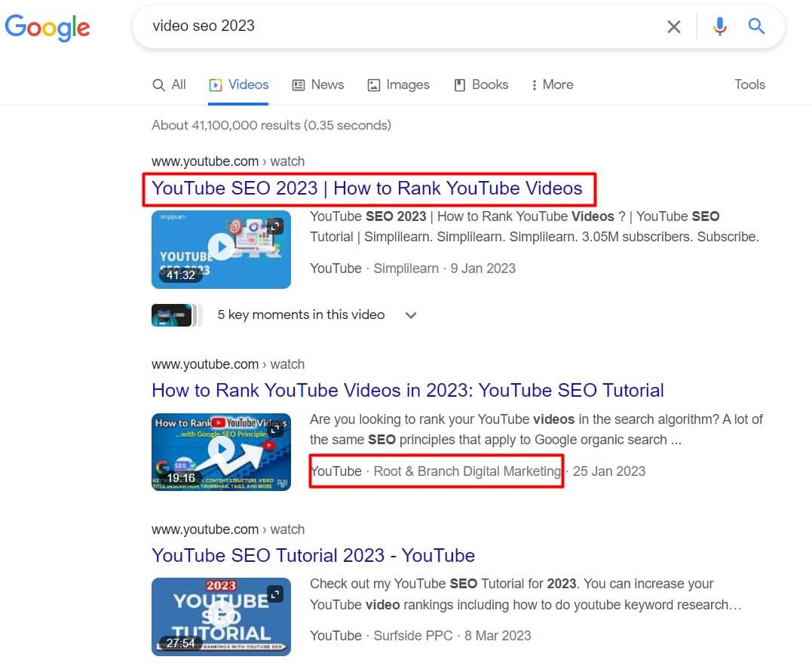
Task: Switch to the All results tab
Action: [170, 84]
